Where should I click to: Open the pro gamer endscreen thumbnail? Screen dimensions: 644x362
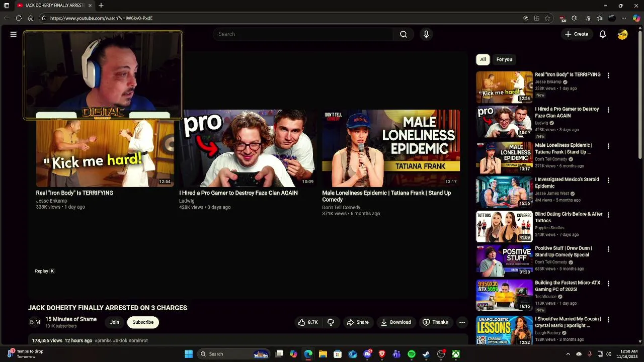pyautogui.click(x=248, y=148)
